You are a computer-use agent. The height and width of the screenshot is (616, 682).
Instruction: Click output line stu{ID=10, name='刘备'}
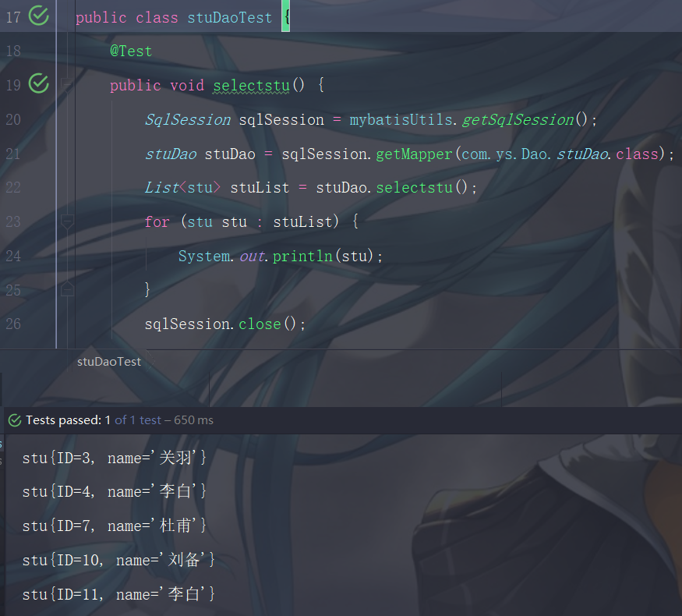(118, 560)
